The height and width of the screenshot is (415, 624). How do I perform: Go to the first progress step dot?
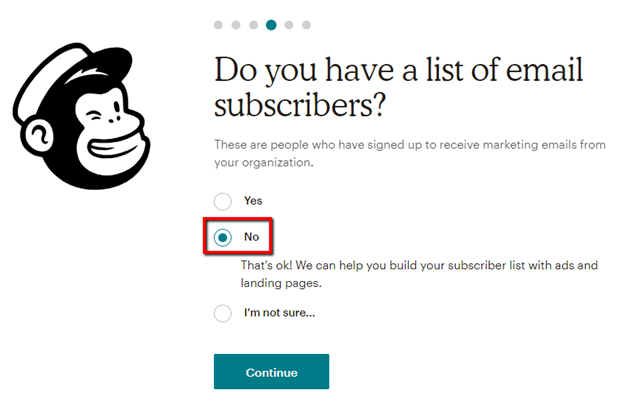[219, 24]
